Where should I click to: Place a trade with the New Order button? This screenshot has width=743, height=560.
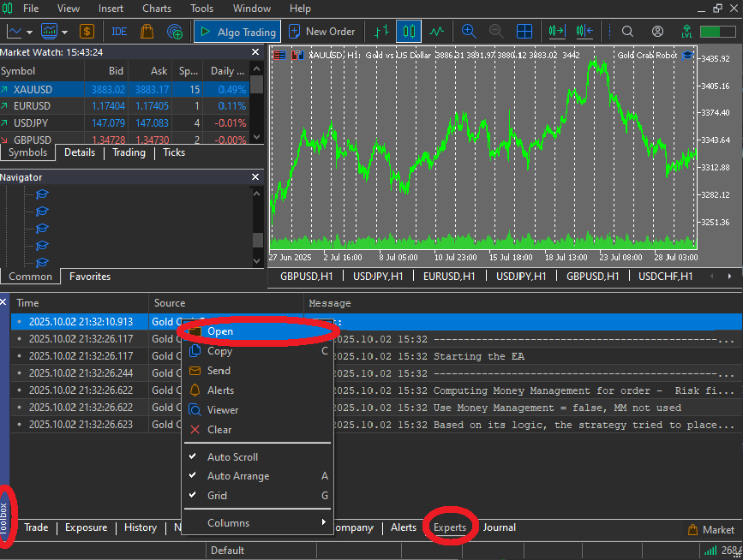click(x=324, y=32)
